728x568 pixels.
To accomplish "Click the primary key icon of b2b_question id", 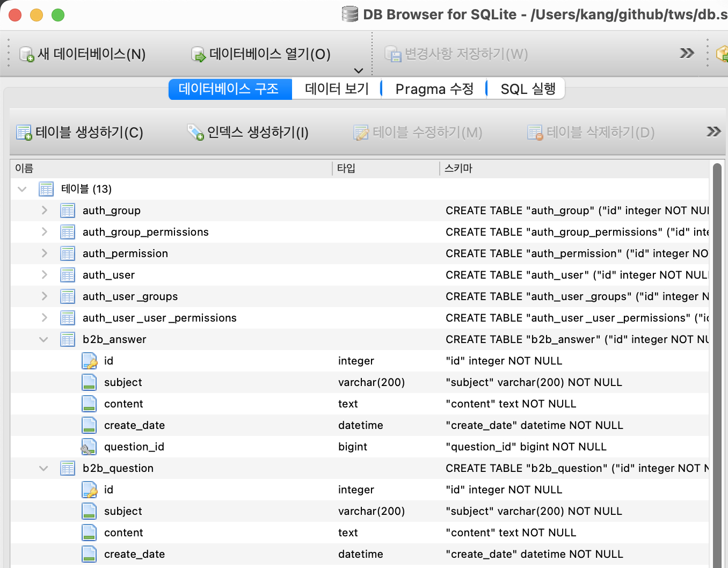I will [x=89, y=490].
